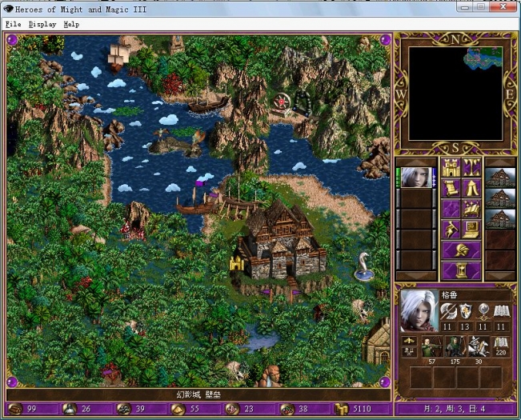The height and width of the screenshot is (420, 521).
Task: Click the mercury resource icon showing 26
Action: click(x=70, y=409)
